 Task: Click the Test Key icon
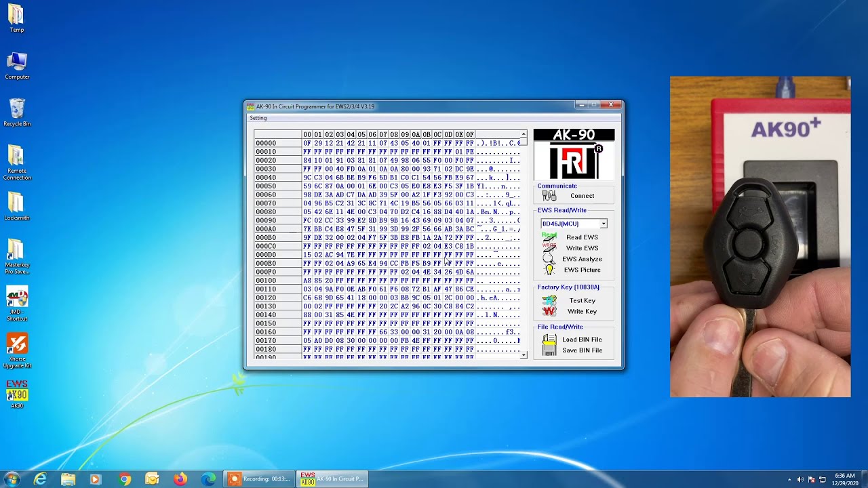click(549, 300)
